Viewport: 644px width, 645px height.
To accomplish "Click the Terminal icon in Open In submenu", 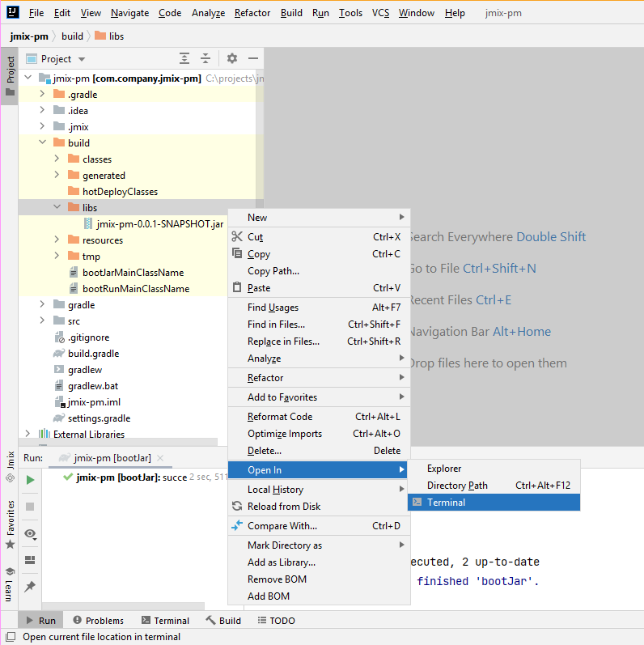I will pos(417,502).
